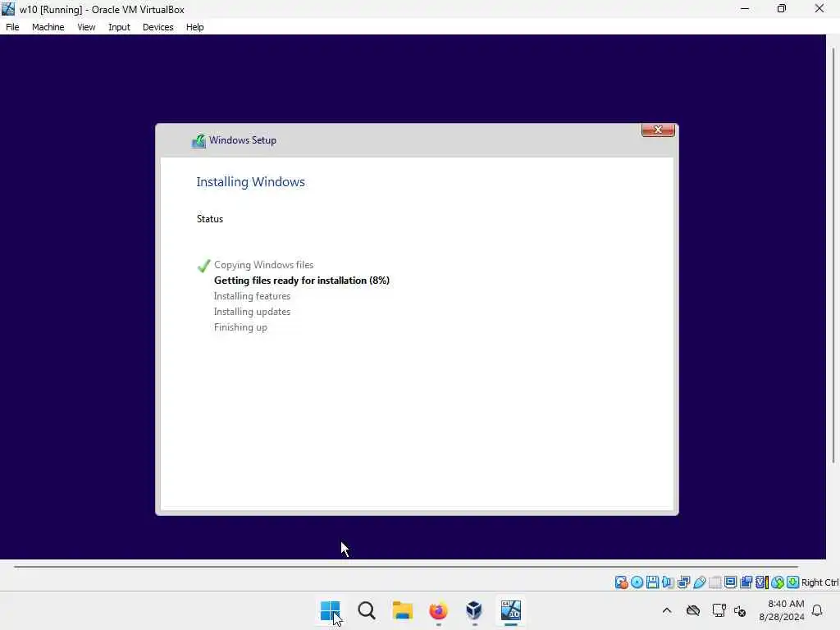Minimize the VirtualBox window
The width and height of the screenshot is (840, 630).
[745, 8]
